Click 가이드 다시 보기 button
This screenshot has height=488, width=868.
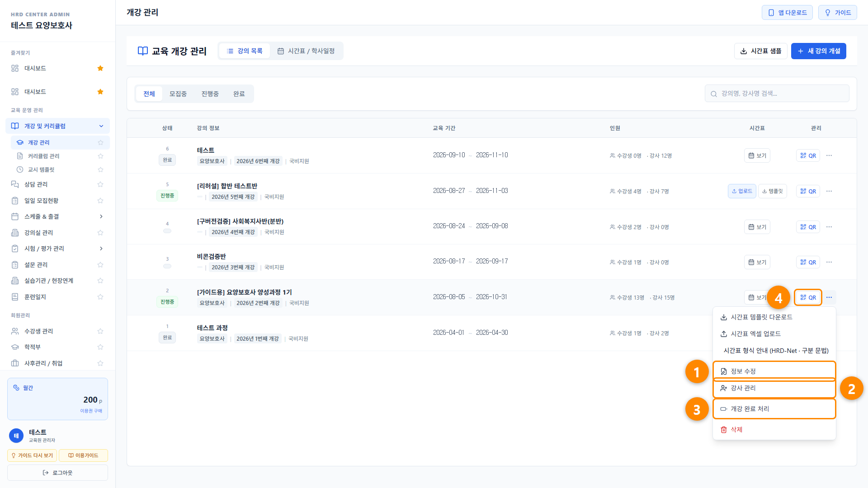(x=32, y=455)
